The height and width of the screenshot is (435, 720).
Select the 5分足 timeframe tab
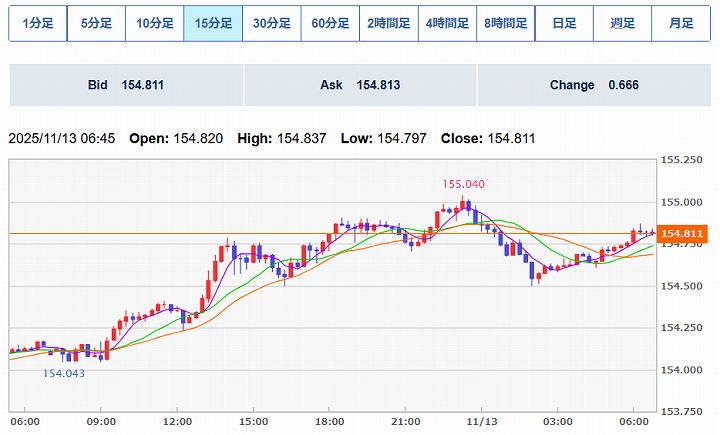click(96, 23)
